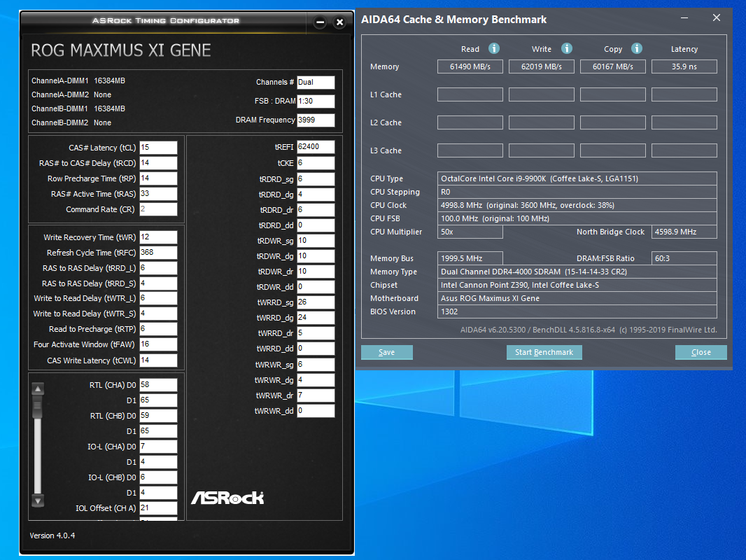Click the RTL (CHA) D0 field
Viewport: 746px width, 560px height.
point(158,385)
